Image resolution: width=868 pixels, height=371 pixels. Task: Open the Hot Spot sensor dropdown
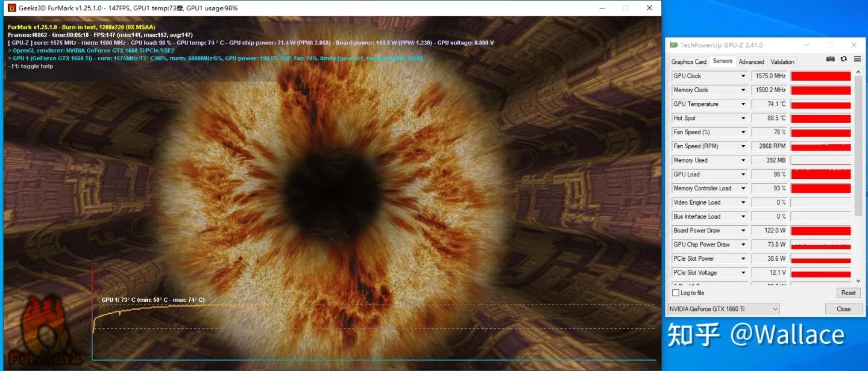[x=744, y=118]
